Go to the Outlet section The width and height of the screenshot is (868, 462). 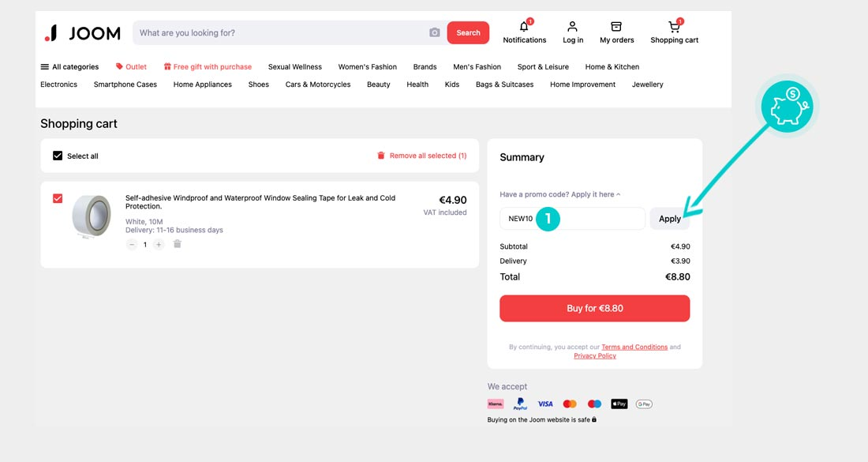click(131, 67)
